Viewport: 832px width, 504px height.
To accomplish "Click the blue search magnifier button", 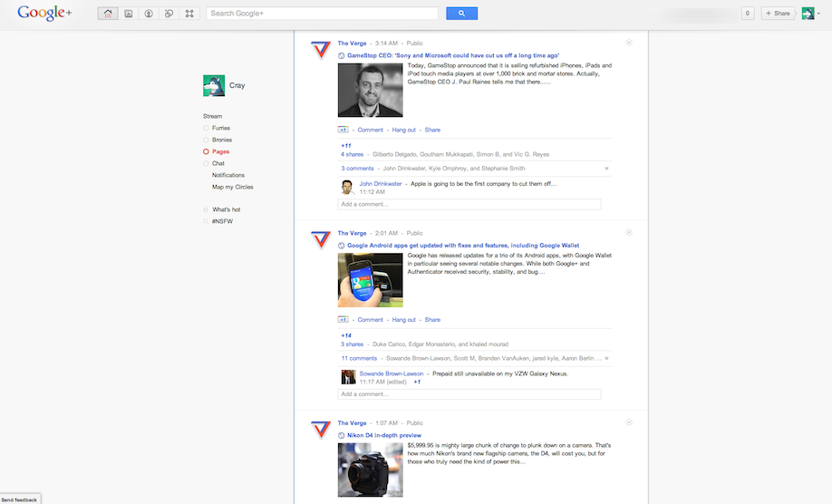I will click(x=461, y=14).
